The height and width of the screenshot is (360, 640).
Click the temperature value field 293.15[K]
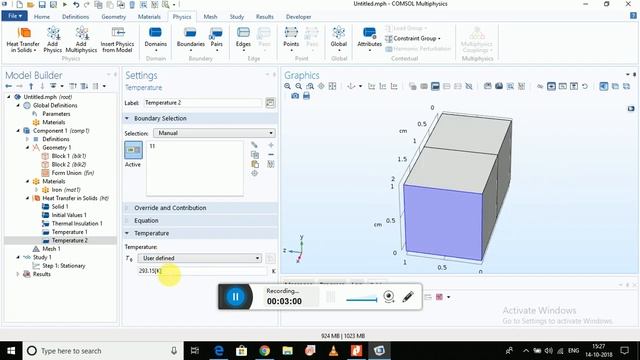tap(202, 271)
